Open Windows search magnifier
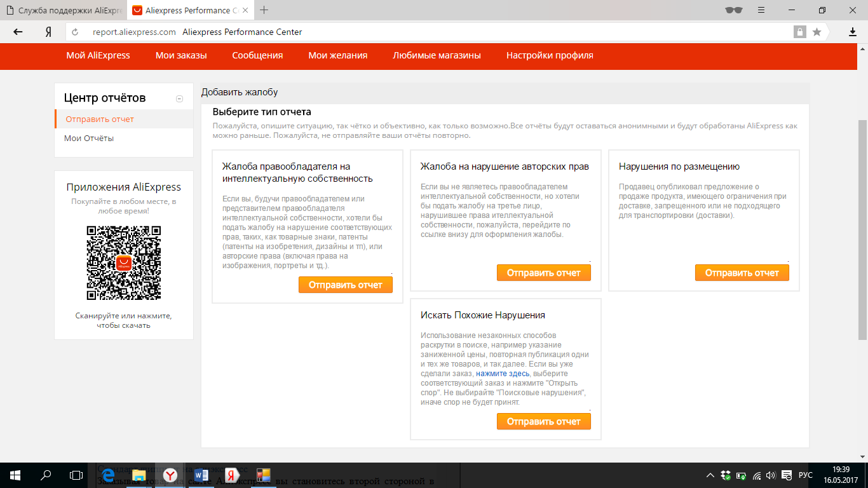 point(46,475)
